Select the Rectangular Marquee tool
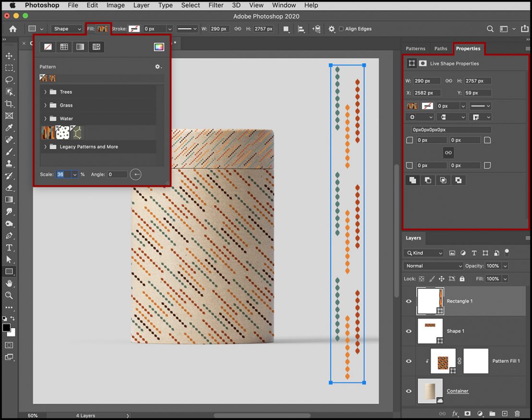This screenshot has width=532, height=420. pos(9,68)
